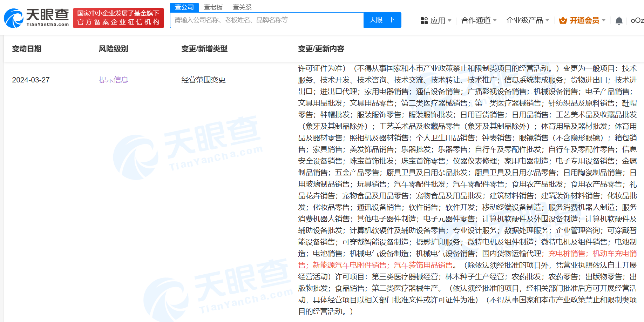Focus the company name search field
644x322 pixels.
[266, 20]
